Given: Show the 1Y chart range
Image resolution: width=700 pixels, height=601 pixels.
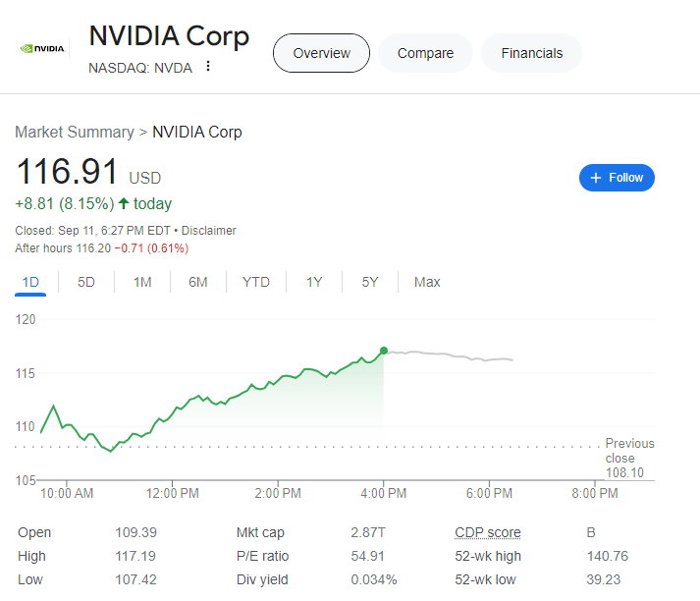Looking at the screenshot, I should [x=314, y=283].
